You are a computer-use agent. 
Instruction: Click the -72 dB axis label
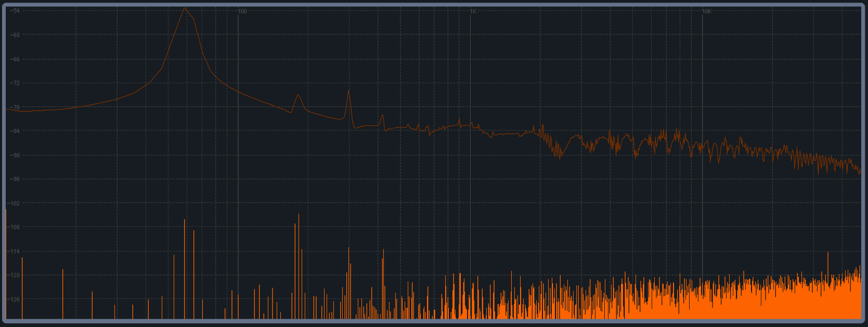coord(15,83)
